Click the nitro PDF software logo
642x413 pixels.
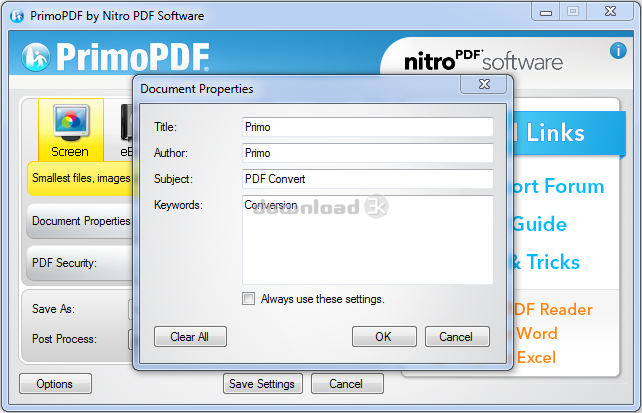point(483,61)
